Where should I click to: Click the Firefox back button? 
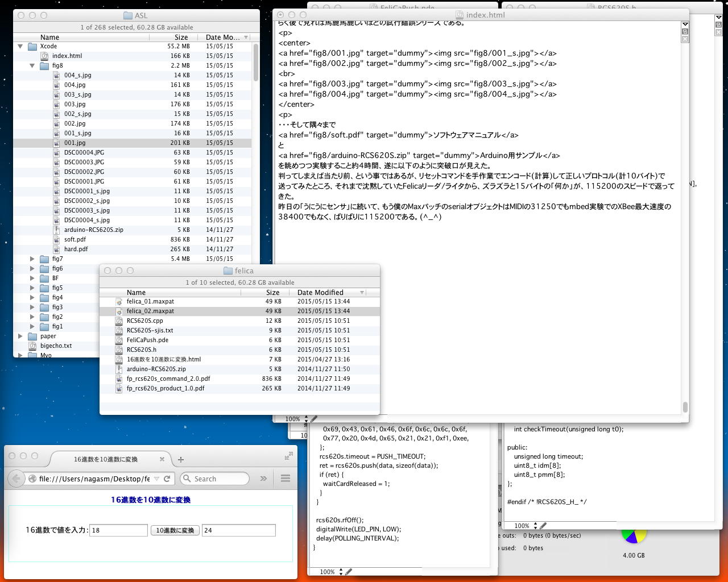(16, 479)
